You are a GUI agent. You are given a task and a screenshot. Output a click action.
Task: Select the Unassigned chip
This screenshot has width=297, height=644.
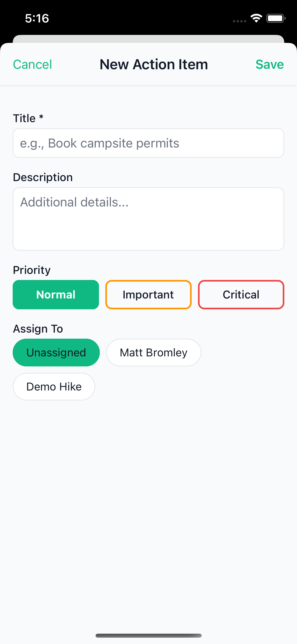point(56,353)
